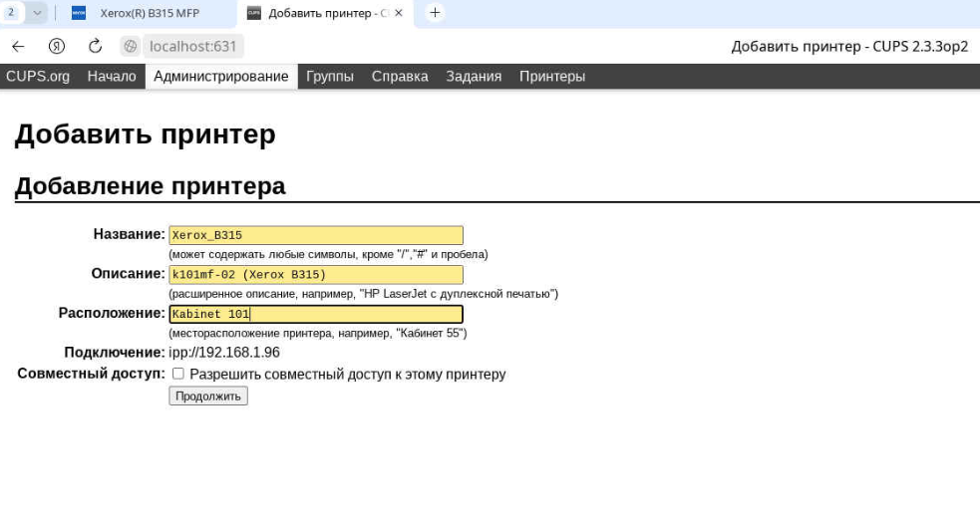Open a new tab with the plus icon
Screen dimensions: 980x529
pyautogui.click(x=435, y=13)
